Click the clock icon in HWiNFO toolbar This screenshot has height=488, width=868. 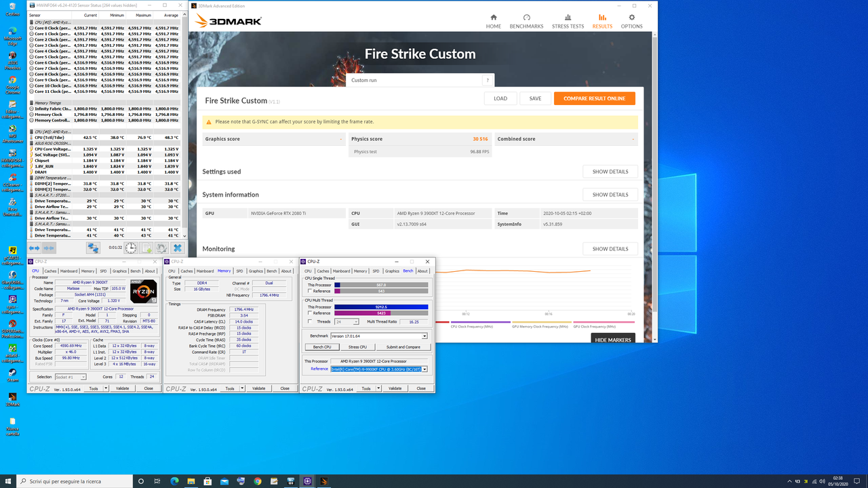pos(130,248)
